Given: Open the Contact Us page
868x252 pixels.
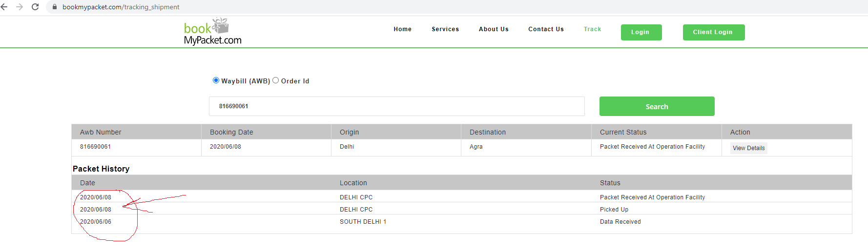Looking at the screenshot, I should [546, 29].
